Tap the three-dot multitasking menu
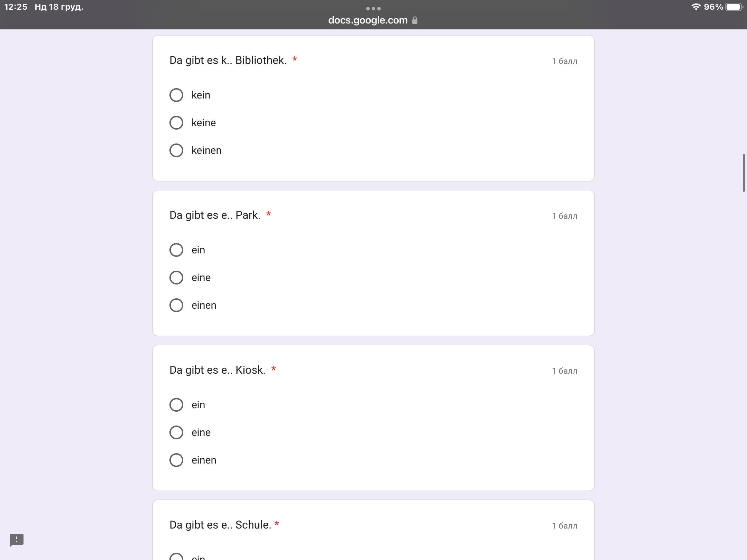Image resolution: width=747 pixels, height=560 pixels. click(373, 8)
